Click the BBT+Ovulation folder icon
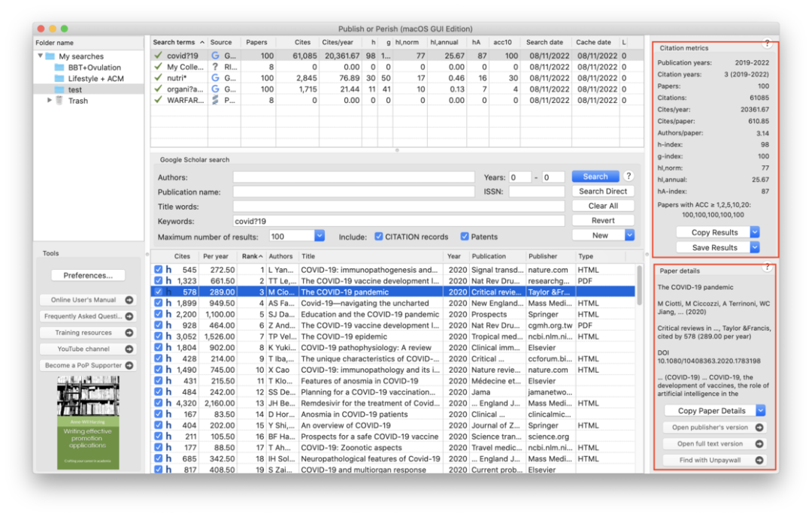812x517 pixels. coord(59,68)
